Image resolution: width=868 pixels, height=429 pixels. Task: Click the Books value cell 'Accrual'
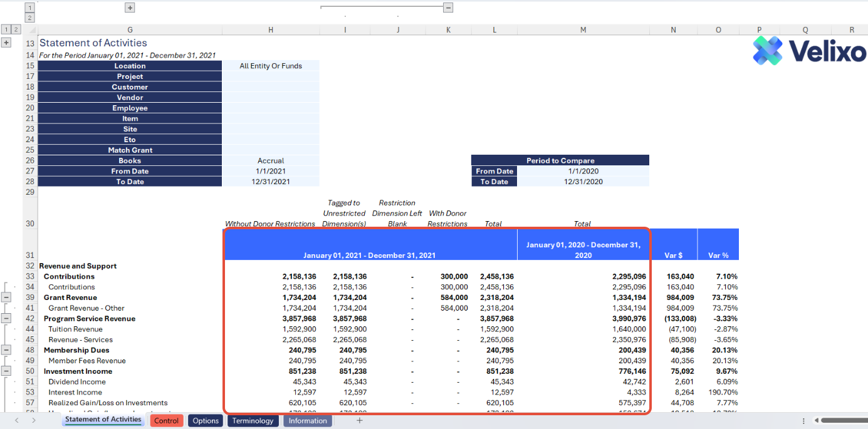271,160
